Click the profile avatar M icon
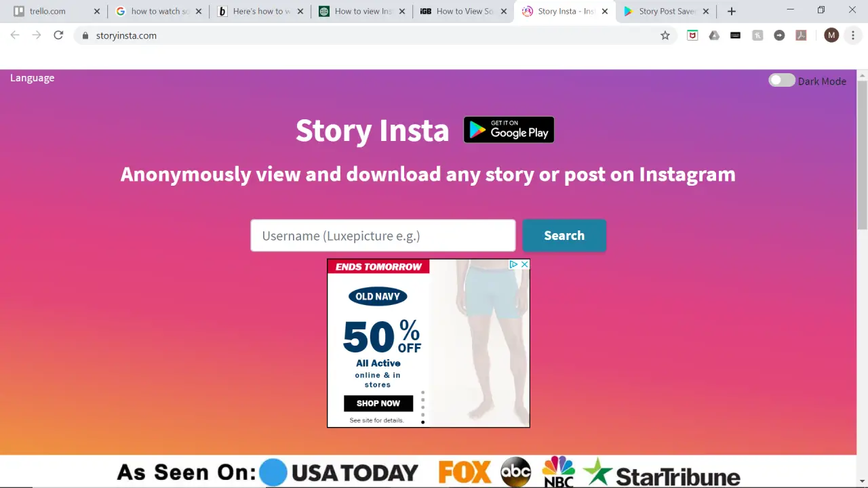868x488 pixels. click(831, 35)
